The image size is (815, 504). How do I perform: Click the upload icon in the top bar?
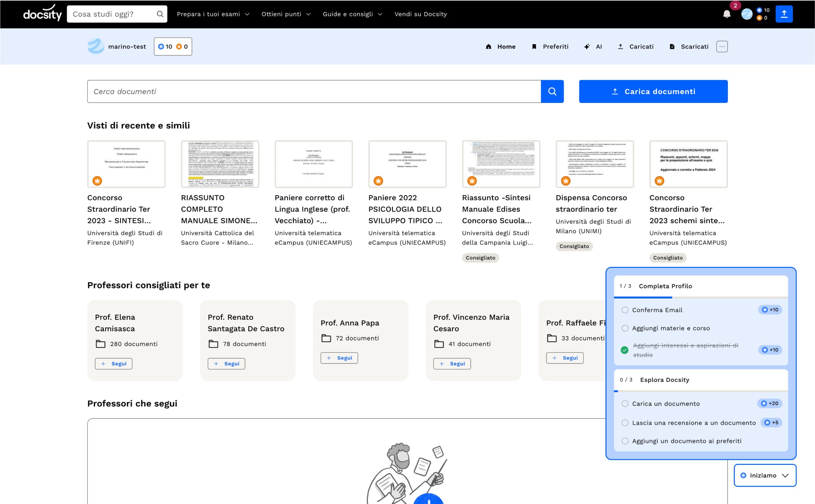click(784, 14)
